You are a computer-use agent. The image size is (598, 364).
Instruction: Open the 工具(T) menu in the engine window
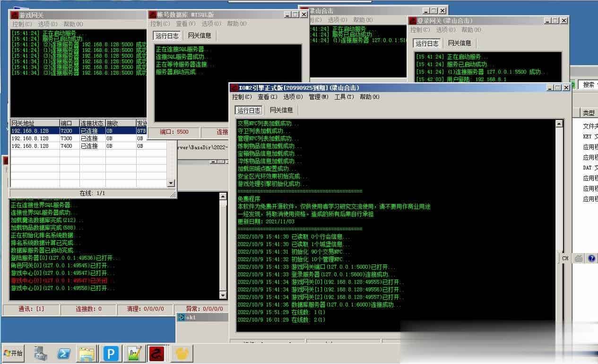344,97
